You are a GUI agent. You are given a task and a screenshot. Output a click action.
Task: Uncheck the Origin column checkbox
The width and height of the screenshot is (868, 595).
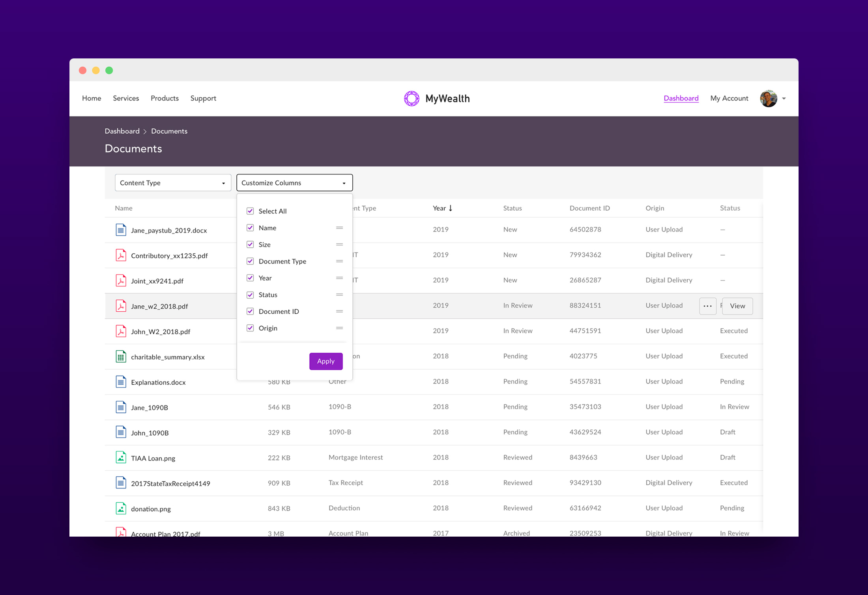click(x=250, y=328)
